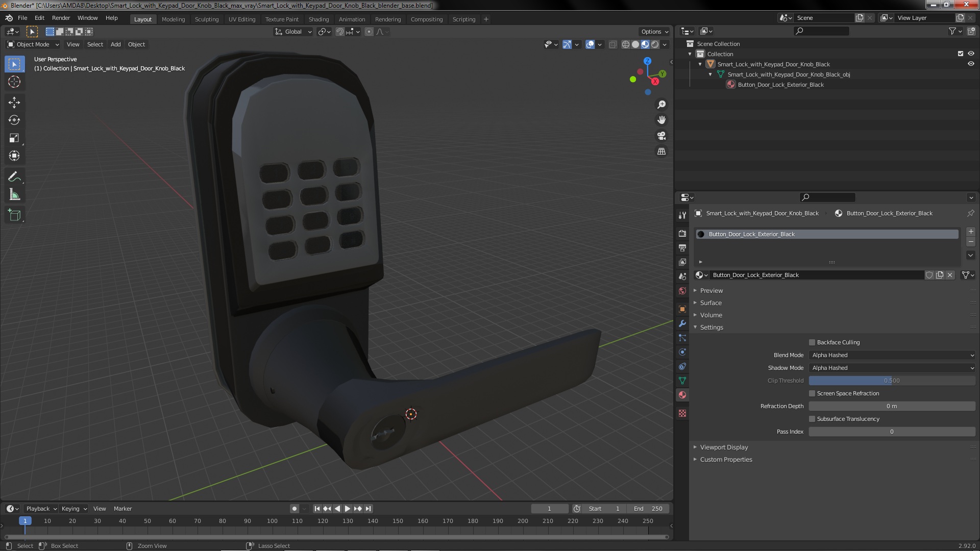Open the Scene properties tab
980x551 pixels.
coord(682,277)
